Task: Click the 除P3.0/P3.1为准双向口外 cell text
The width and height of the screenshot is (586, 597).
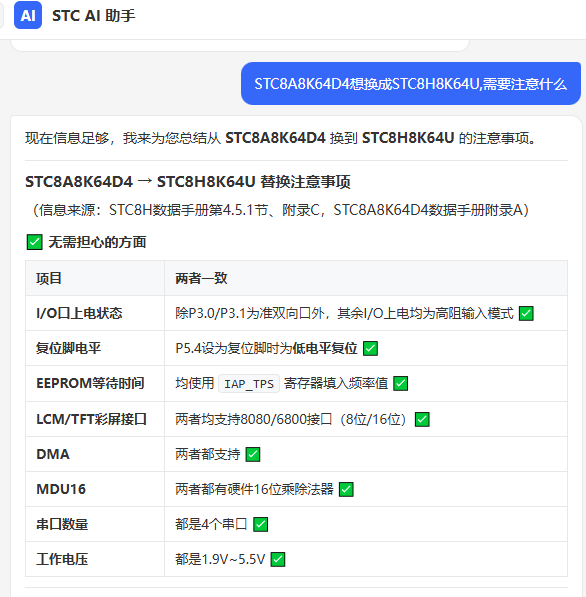Action: click(344, 313)
